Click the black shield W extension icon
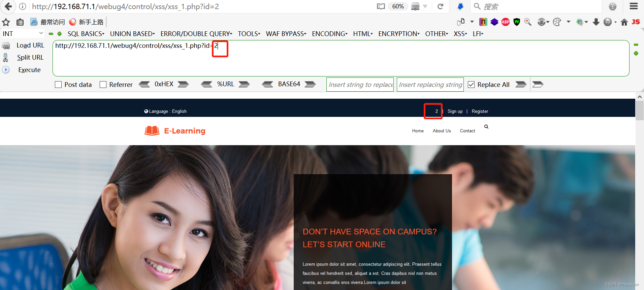 point(517,22)
